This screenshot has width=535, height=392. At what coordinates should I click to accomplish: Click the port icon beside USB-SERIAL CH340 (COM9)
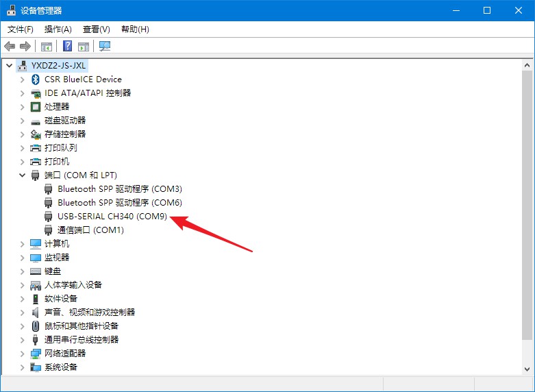point(49,217)
